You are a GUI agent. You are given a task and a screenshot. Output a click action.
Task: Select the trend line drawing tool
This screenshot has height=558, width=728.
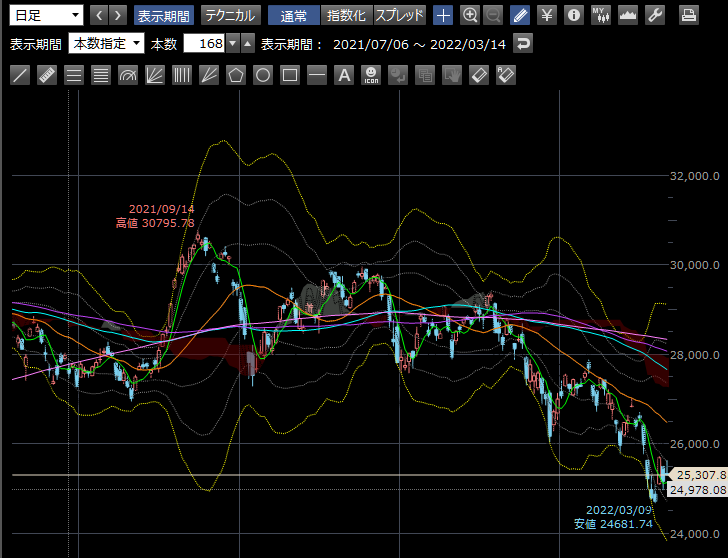click(x=19, y=75)
